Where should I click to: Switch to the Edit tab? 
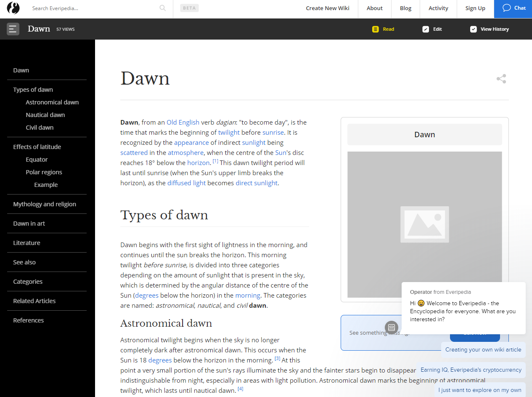432,29
